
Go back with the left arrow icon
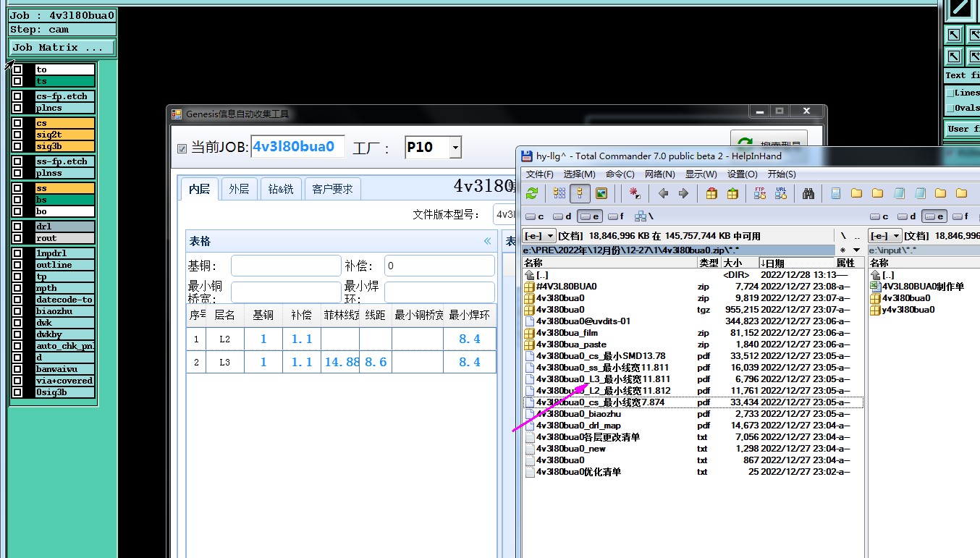663,193
